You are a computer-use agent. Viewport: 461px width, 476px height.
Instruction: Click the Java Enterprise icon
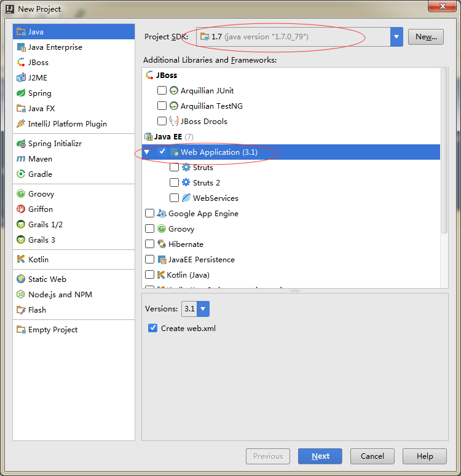coord(21,47)
